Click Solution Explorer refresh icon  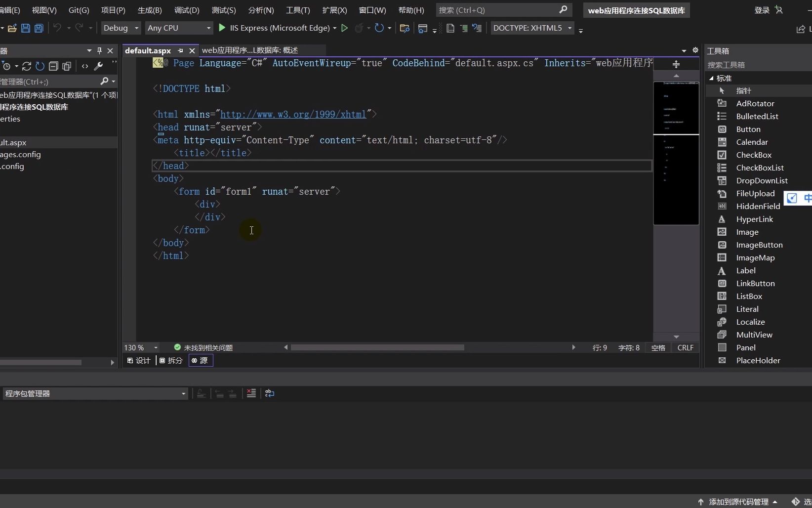tap(40, 66)
